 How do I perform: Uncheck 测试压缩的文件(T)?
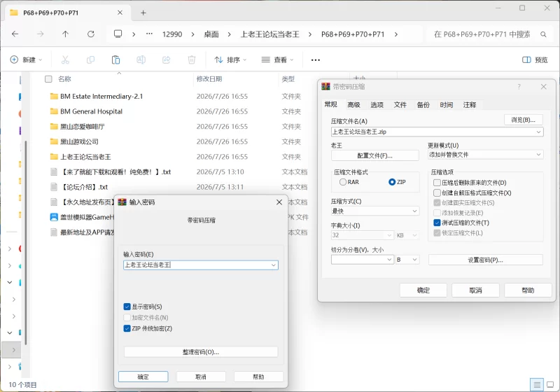pyautogui.click(x=437, y=223)
